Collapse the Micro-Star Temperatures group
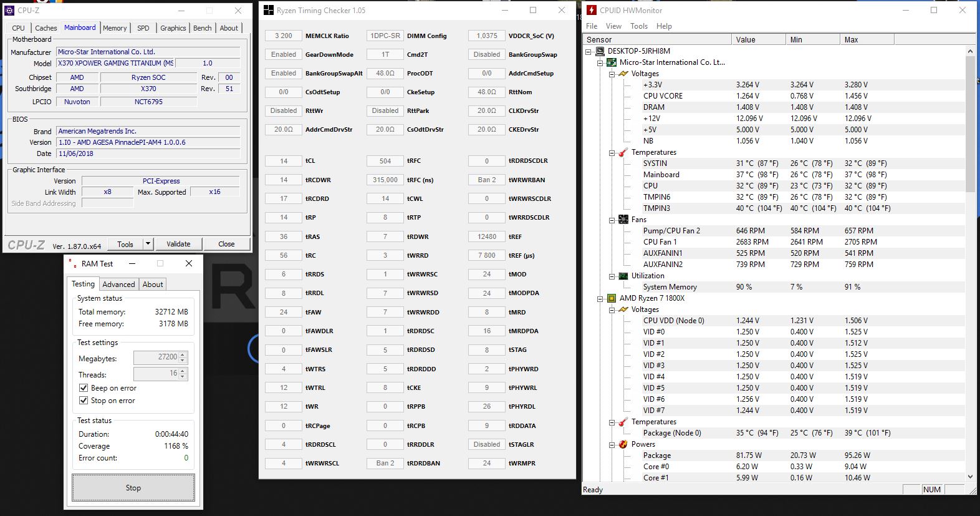 [x=612, y=153]
